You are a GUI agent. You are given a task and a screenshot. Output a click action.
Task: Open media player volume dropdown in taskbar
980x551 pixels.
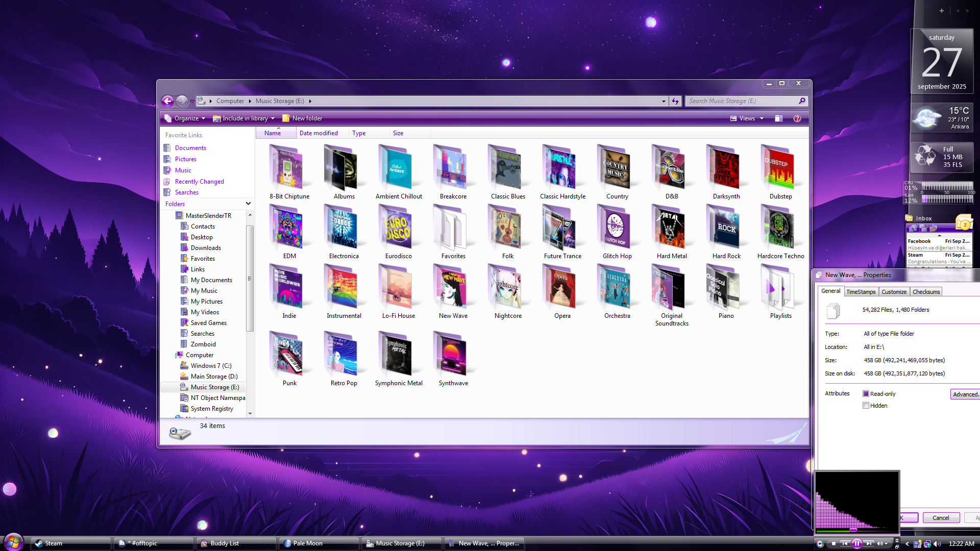point(886,544)
